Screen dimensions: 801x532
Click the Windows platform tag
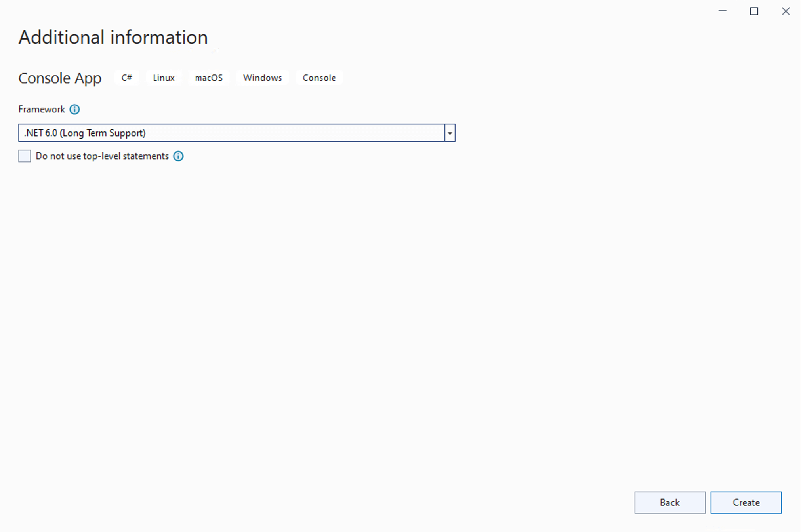pyautogui.click(x=262, y=78)
